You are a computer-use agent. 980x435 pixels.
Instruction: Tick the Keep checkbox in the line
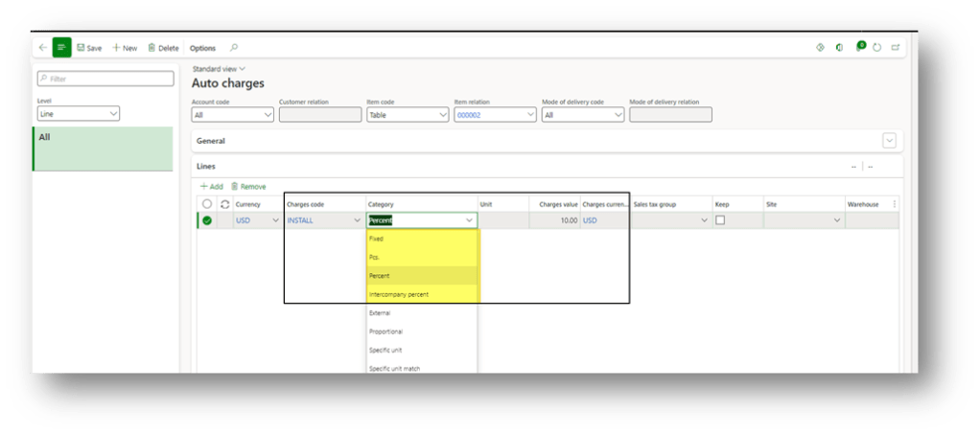[720, 220]
